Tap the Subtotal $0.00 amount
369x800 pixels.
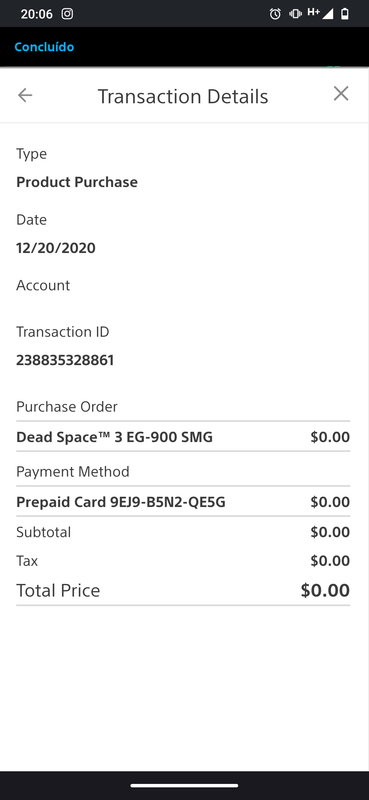(330, 532)
